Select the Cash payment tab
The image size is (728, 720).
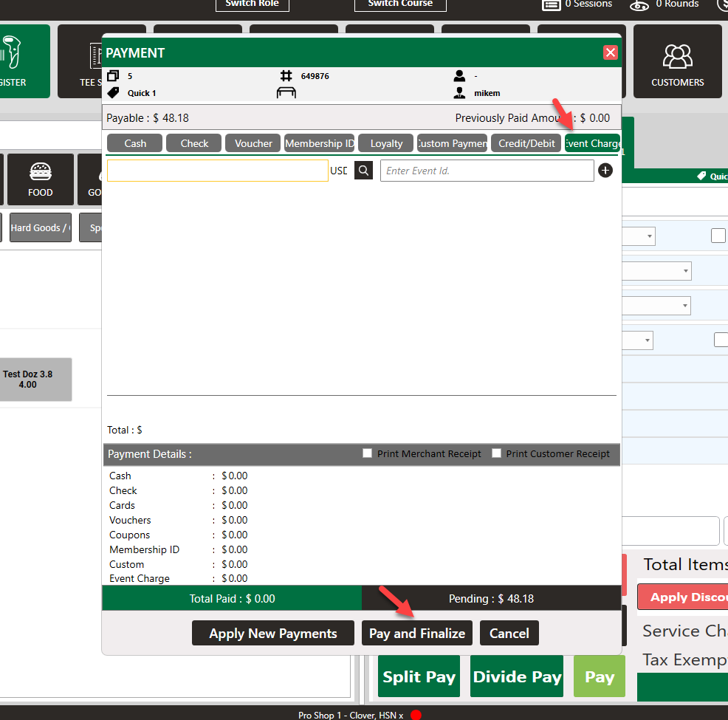click(x=134, y=143)
